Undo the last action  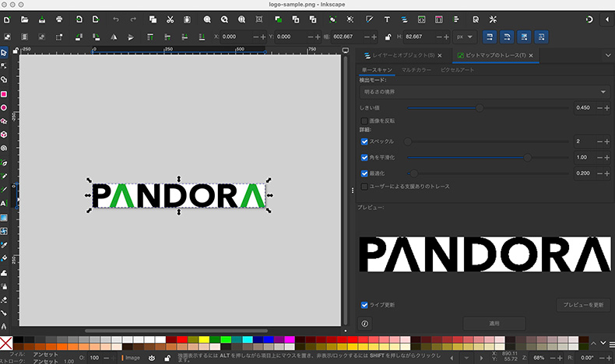pyautogui.click(x=116, y=19)
